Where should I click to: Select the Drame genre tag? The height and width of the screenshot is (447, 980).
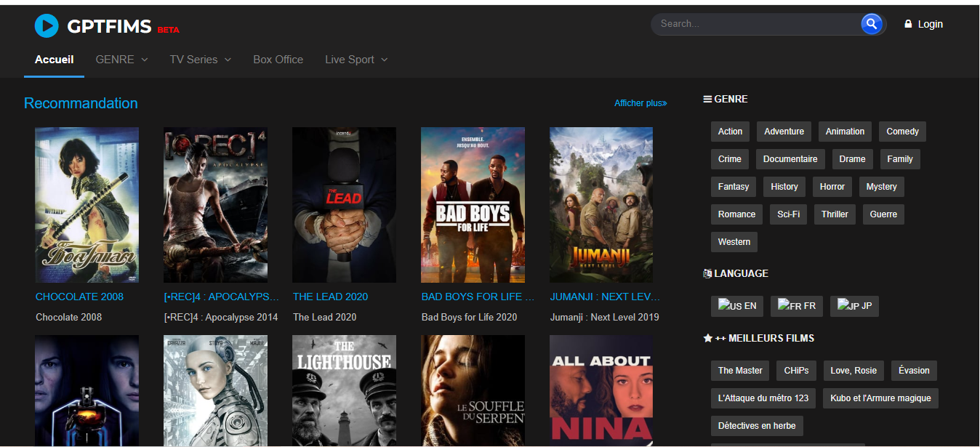coord(852,159)
